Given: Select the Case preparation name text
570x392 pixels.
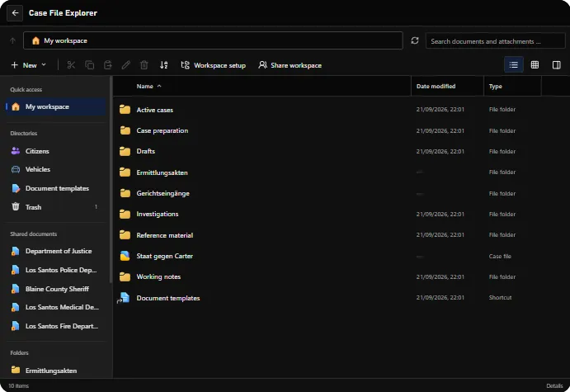Looking at the screenshot, I should (x=163, y=130).
